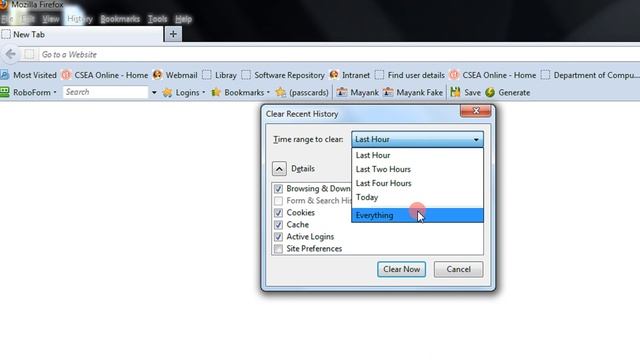Click the site identity icon in address bar

(x=29, y=54)
